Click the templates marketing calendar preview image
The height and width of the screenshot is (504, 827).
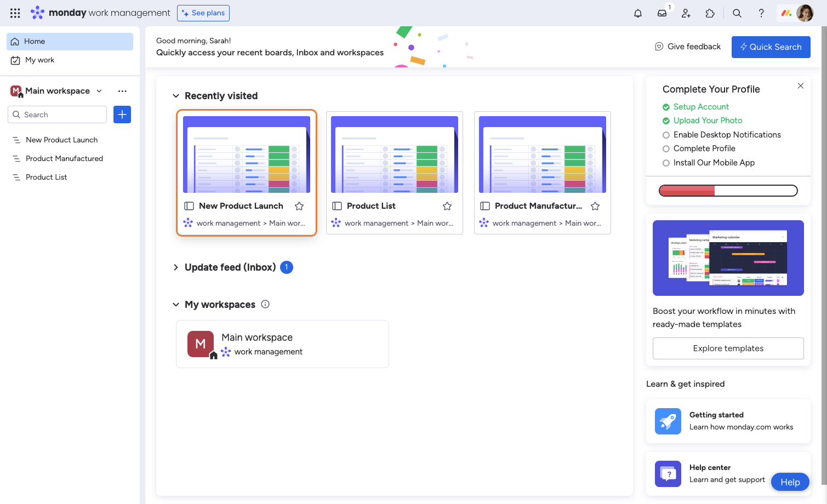coord(728,258)
